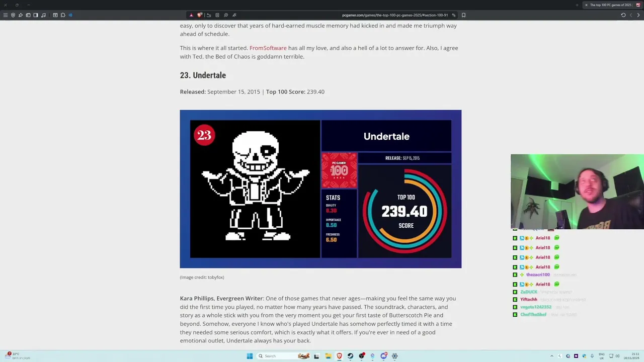Open the Windows Start menu
The image size is (644, 362).
click(x=250, y=356)
